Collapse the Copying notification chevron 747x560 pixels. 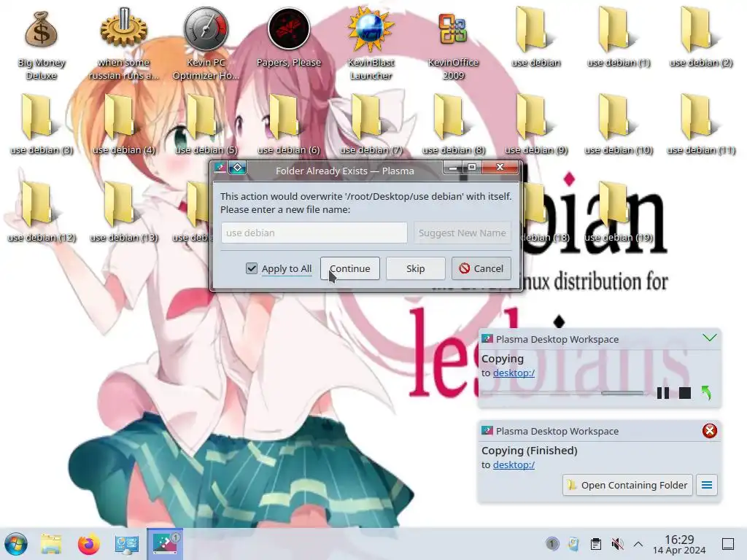709,338
